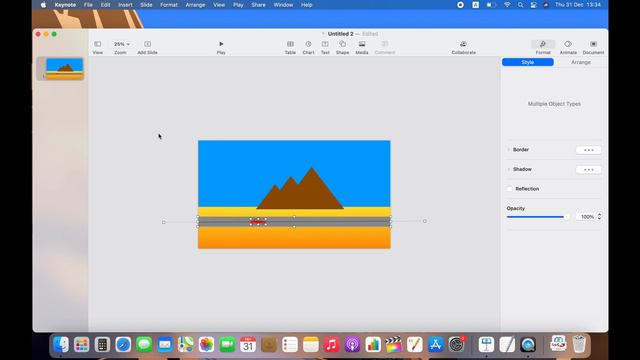Screen dimensions: 640x360
Task: Open FaceTime from the Dock
Action: tap(227, 344)
